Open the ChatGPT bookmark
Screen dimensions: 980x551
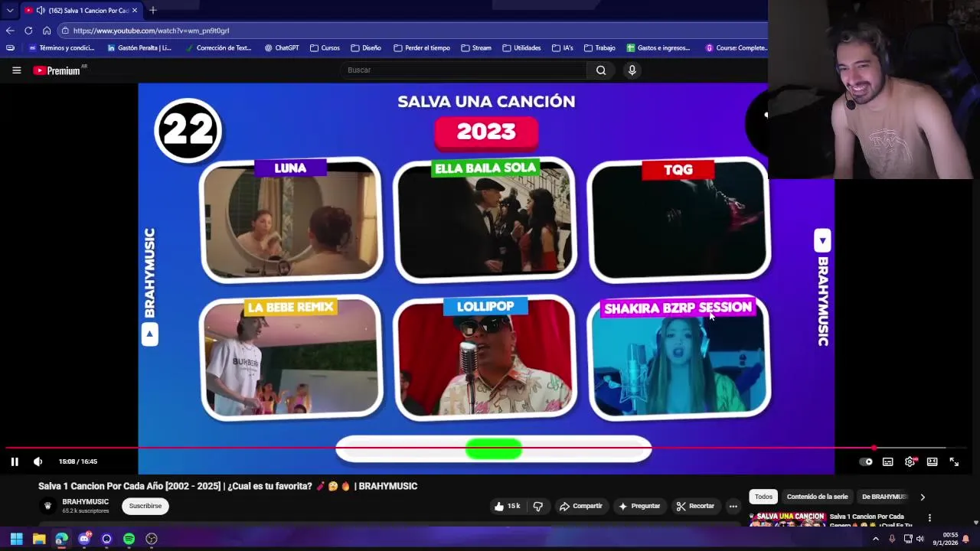(282, 48)
